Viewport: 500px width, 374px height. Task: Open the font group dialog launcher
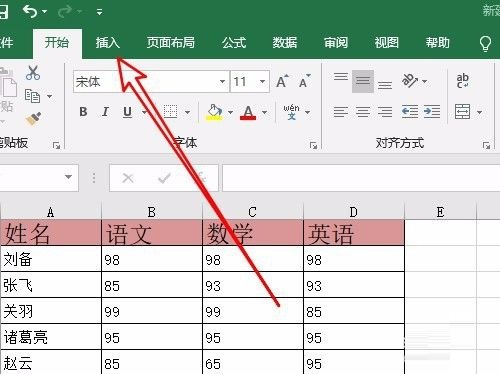tap(313, 145)
